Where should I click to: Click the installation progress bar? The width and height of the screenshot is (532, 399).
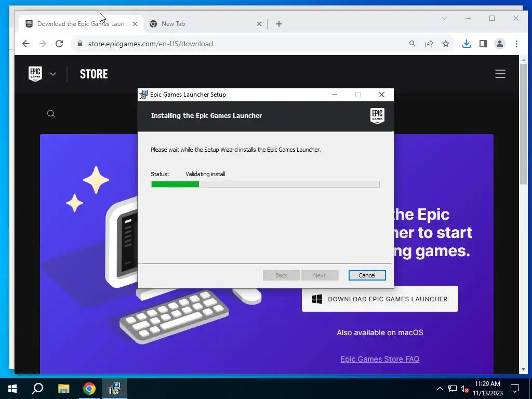pos(265,184)
